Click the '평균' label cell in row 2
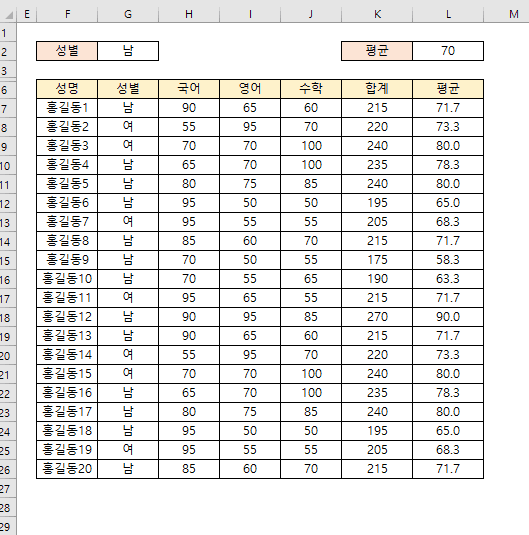Image resolution: width=529 pixels, height=535 pixels. [x=377, y=51]
